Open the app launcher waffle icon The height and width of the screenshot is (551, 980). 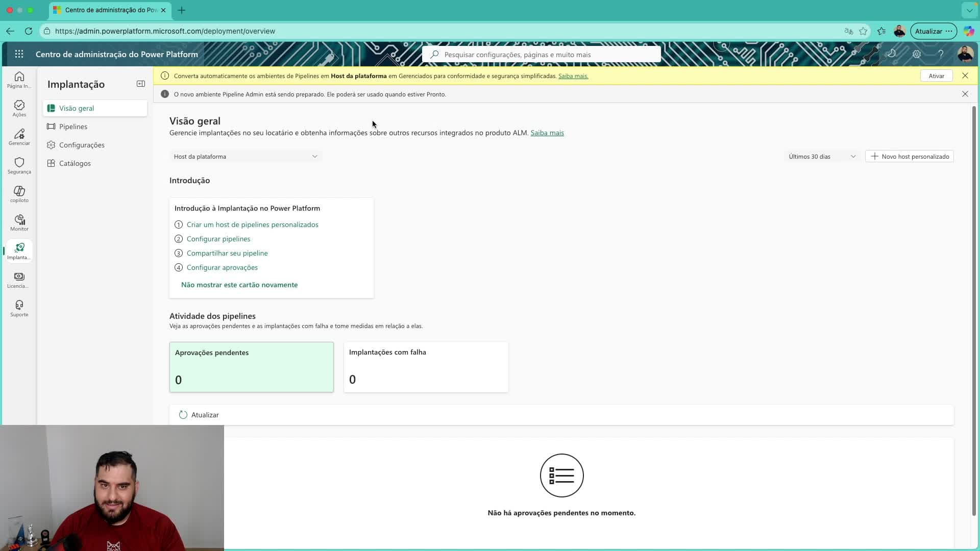tap(19, 54)
